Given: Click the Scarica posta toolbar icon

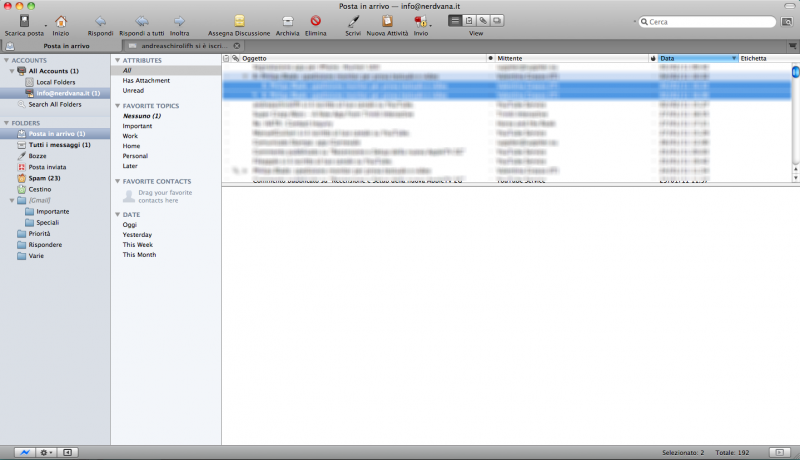Looking at the screenshot, I should (x=25, y=20).
